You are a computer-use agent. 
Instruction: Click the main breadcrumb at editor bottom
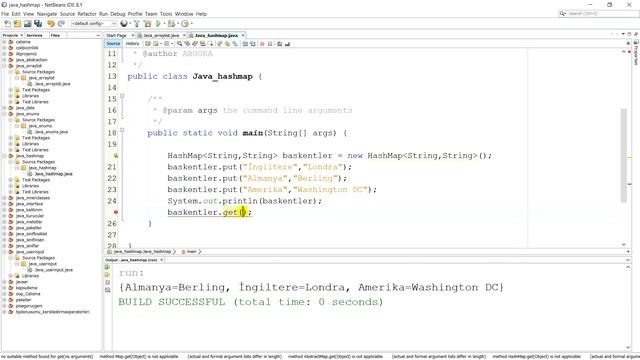click(191, 252)
